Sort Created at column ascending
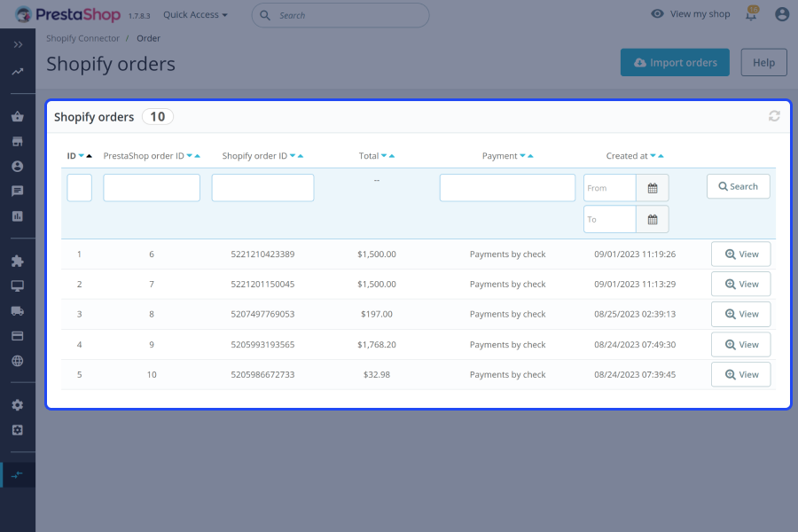 coord(661,156)
